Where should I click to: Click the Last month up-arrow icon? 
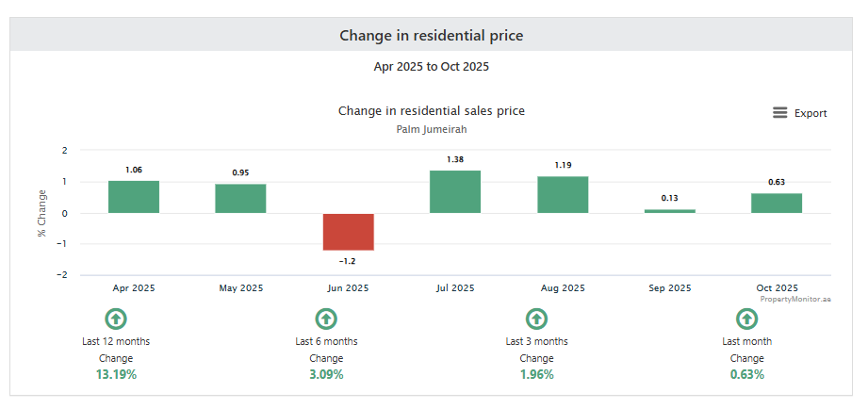tap(746, 319)
